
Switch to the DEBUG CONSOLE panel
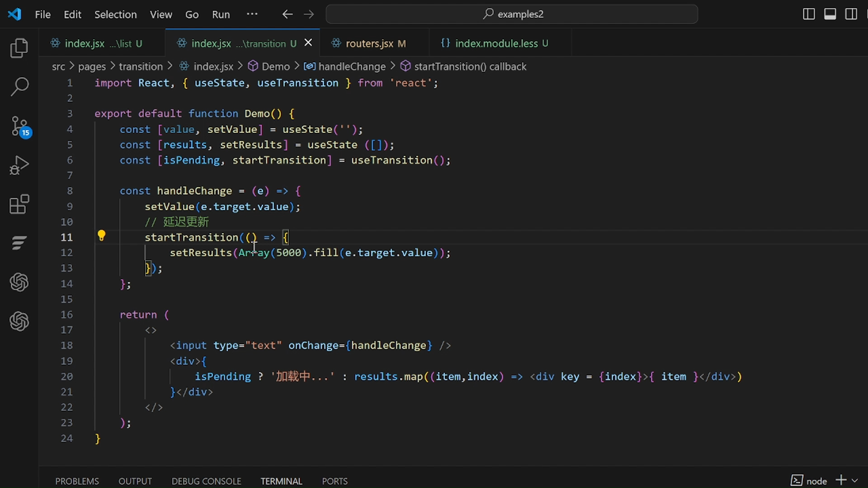(206, 481)
